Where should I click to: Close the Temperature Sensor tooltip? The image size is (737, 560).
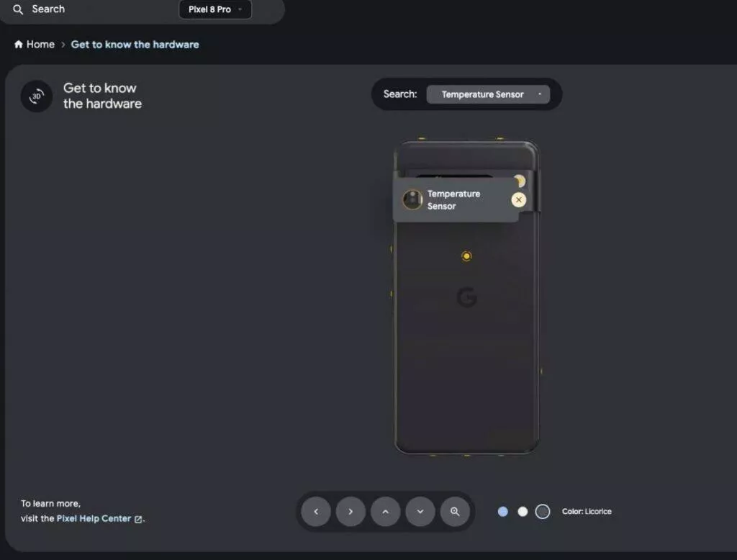click(518, 200)
